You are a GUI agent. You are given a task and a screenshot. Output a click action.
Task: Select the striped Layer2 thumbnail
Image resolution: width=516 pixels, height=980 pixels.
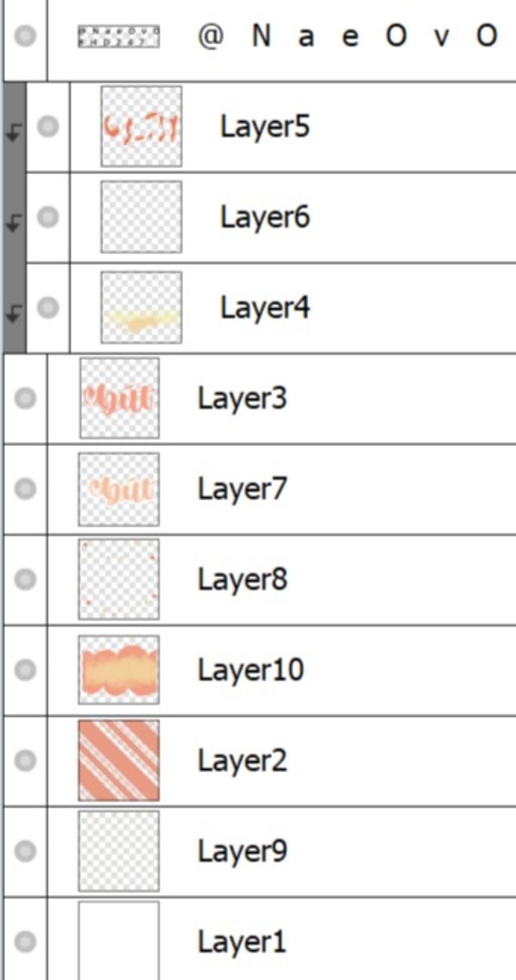(119, 760)
